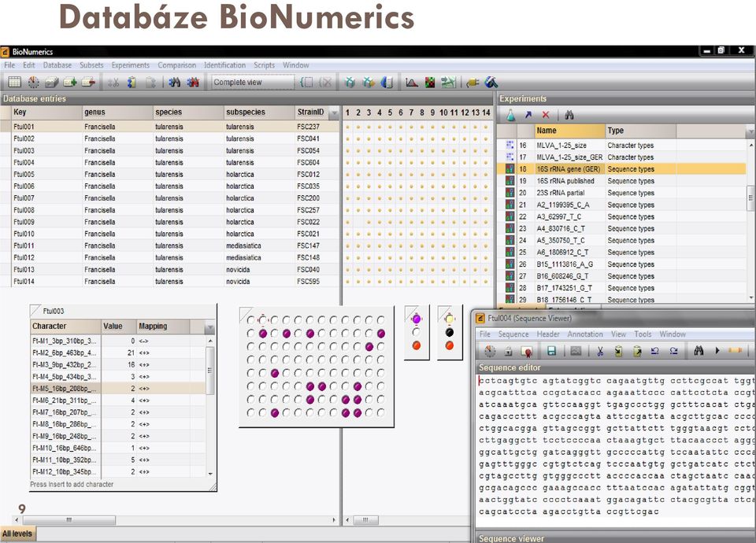Click the red-blue binoculars icon in main toolbar

pos(193,83)
